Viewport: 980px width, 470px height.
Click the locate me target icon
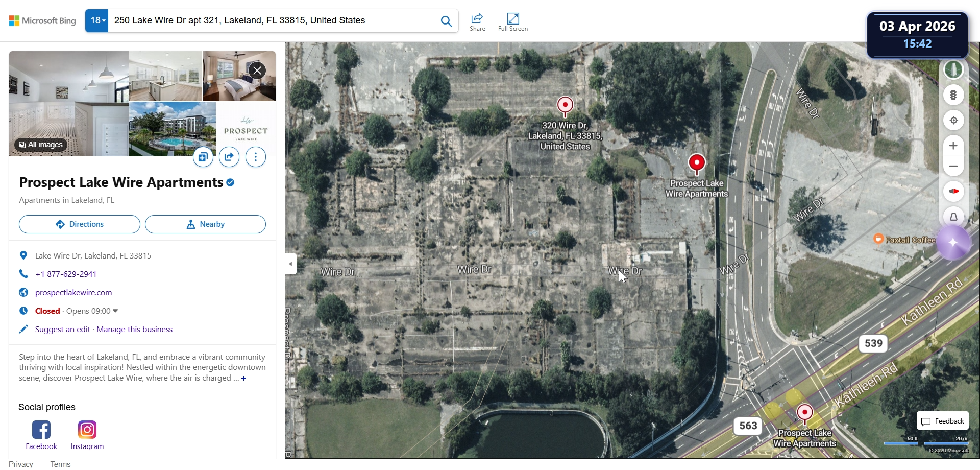pyautogui.click(x=953, y=121)
